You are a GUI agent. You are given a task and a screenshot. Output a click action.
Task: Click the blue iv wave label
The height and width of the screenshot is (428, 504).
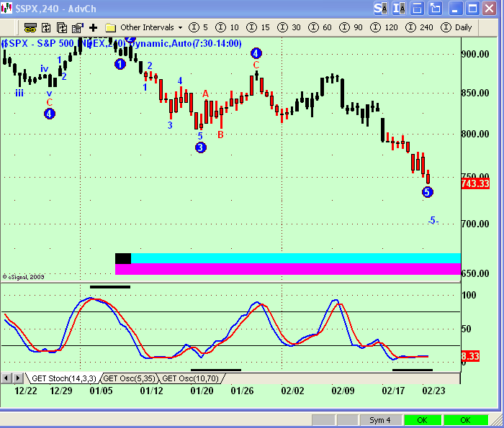(x=45, y=68)
